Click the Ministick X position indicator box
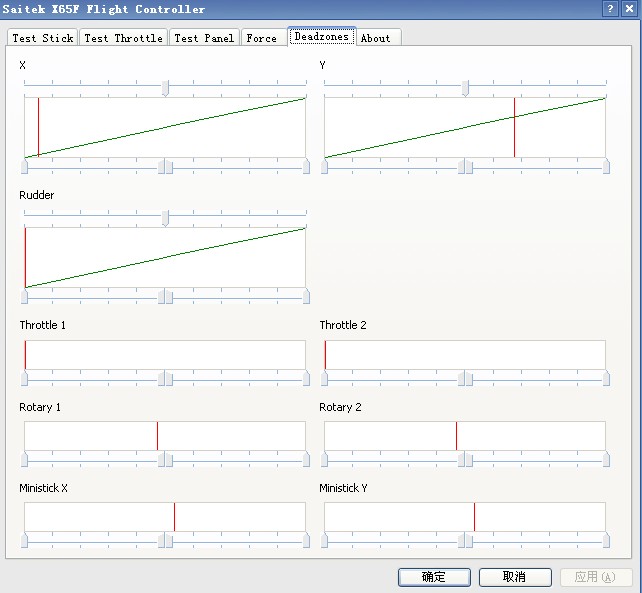642x593 pixels. point(165,517)
